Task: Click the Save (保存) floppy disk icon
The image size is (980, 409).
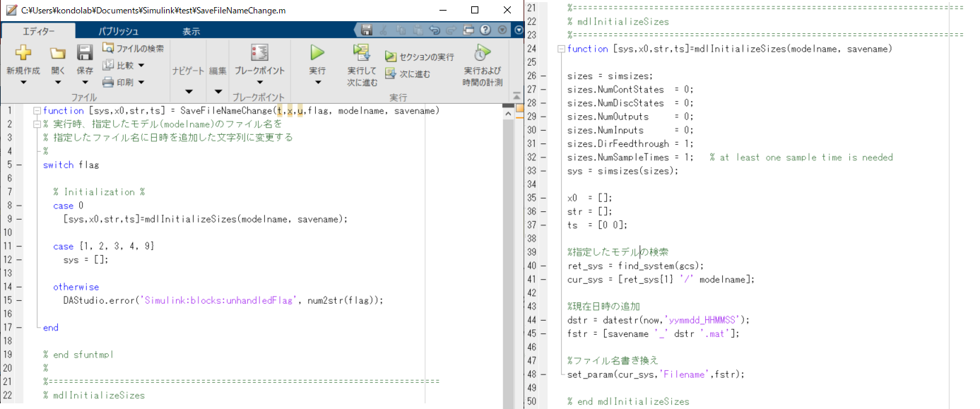Action: pyautogui.click(x=85, y=52)
